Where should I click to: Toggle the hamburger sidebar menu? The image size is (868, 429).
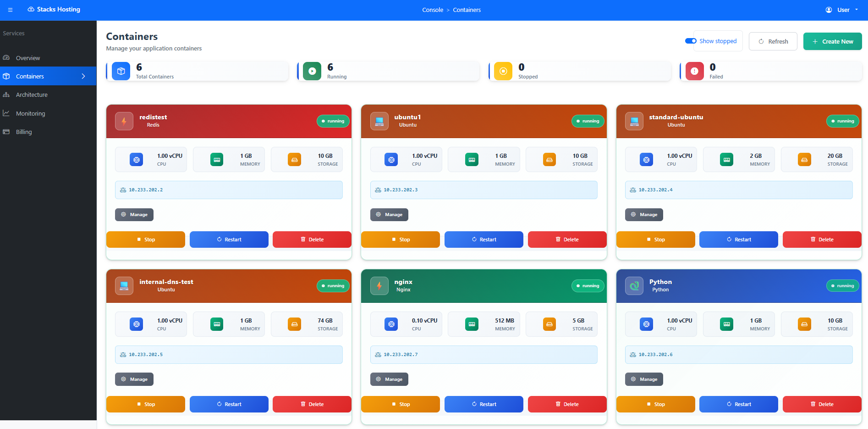[10, 9]
